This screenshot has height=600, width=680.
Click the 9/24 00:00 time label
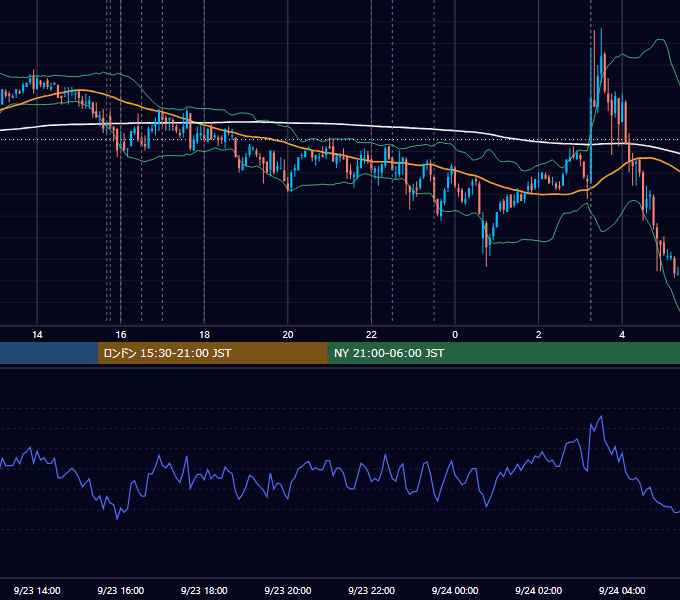click(x=455, y=590)
